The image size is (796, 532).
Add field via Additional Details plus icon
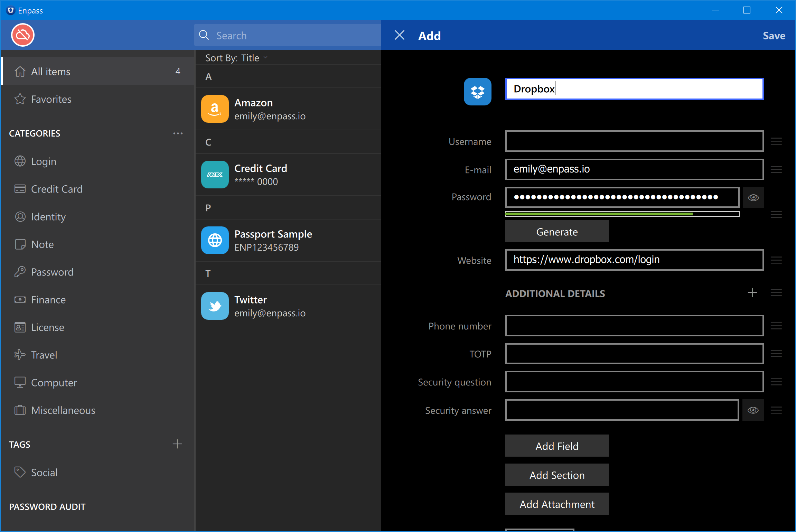click(752, 293)
